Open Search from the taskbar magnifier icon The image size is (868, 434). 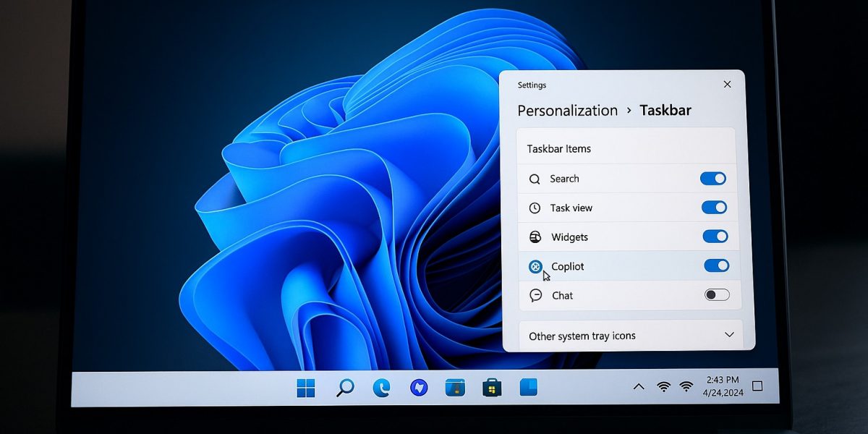pos(345,388)
